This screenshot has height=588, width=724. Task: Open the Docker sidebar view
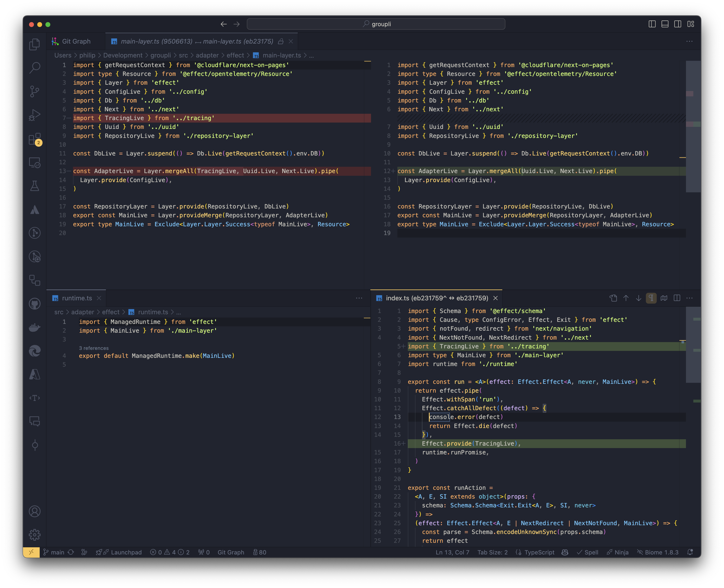35,328
